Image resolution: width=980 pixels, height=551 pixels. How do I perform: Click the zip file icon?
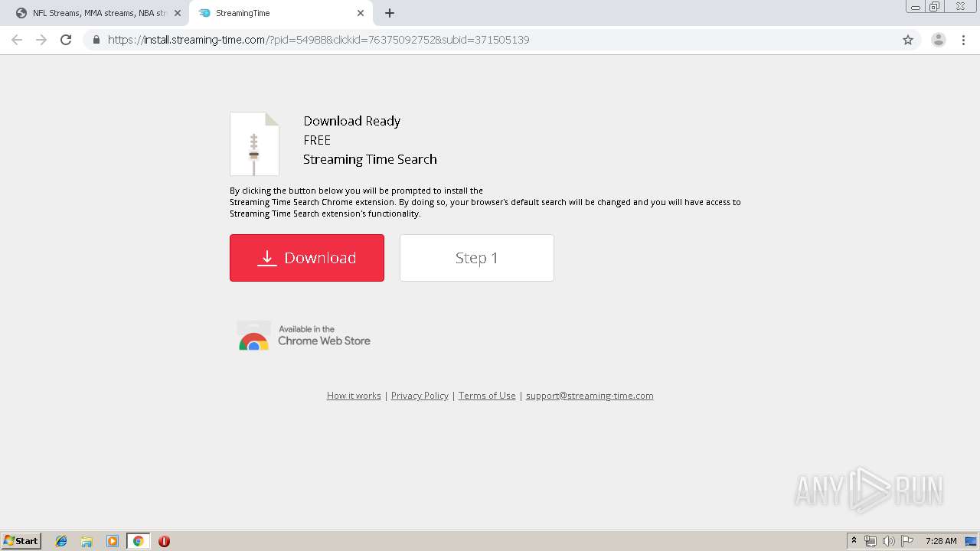tap(254, 144)
